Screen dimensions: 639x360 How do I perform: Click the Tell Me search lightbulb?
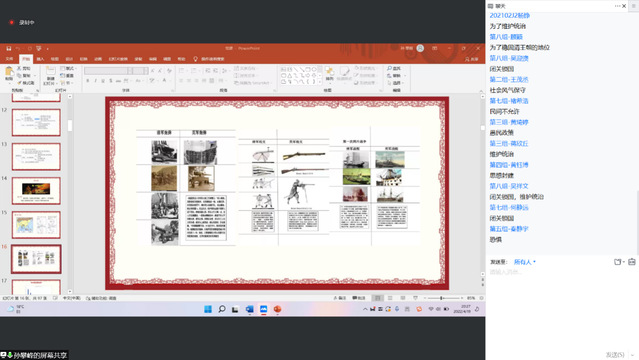(195, 59)
